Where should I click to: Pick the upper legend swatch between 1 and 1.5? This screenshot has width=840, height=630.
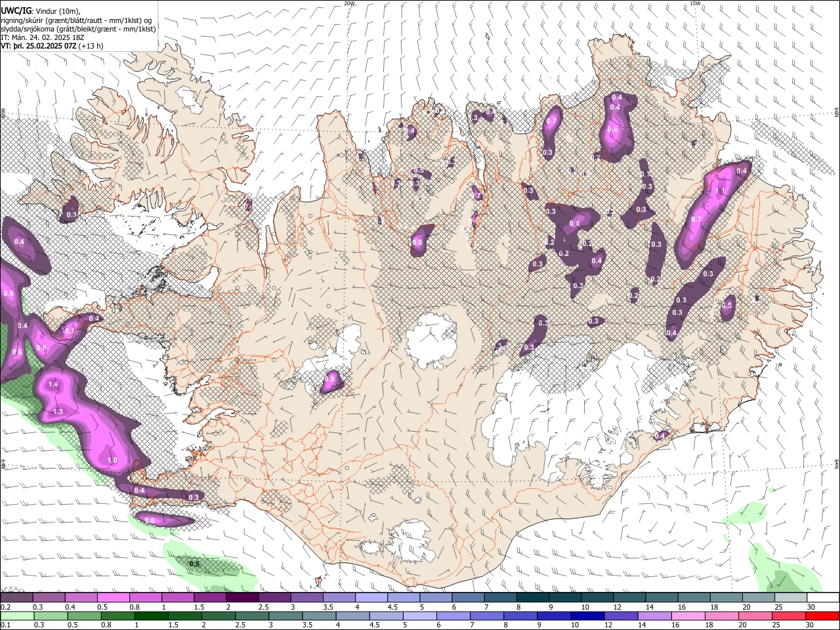click(178, 597)
